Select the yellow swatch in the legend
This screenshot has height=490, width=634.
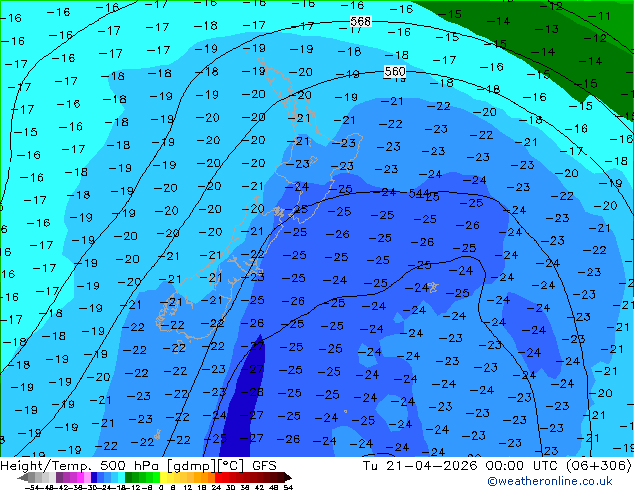[163, 478]
